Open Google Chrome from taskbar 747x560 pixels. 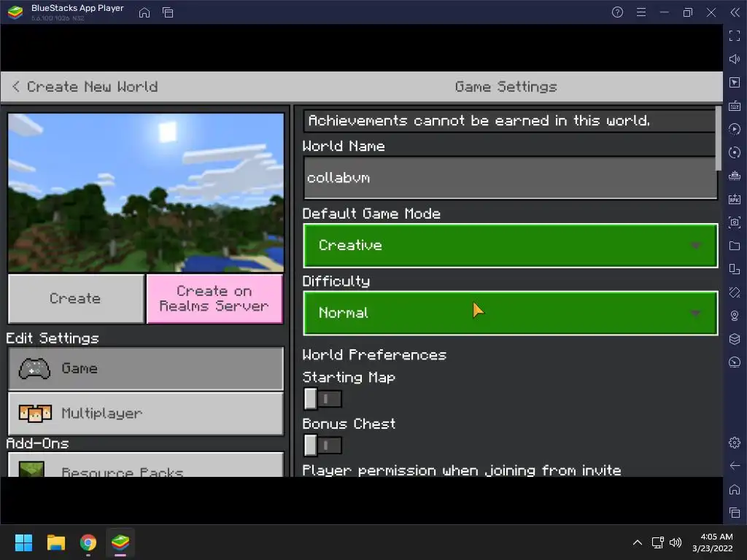pyautogui.click(x=88, y=542)
